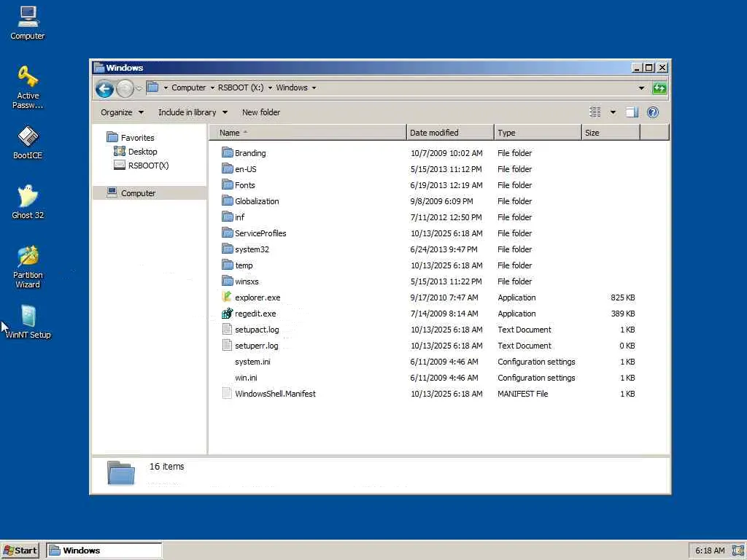Click the Windows window title bar icon
The width and height of the screenshot is (747, 560).
pos(99,67)
